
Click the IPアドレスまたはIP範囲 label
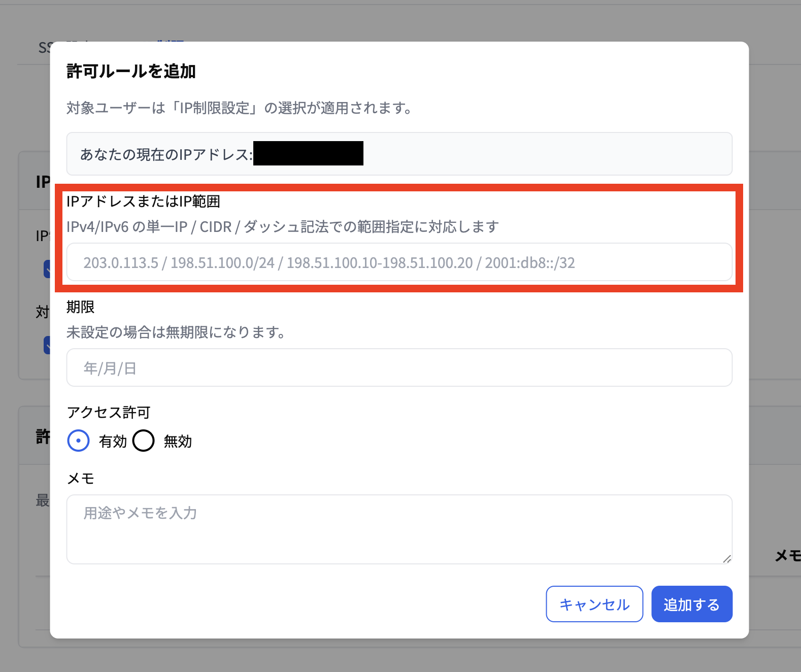(143, 201)
